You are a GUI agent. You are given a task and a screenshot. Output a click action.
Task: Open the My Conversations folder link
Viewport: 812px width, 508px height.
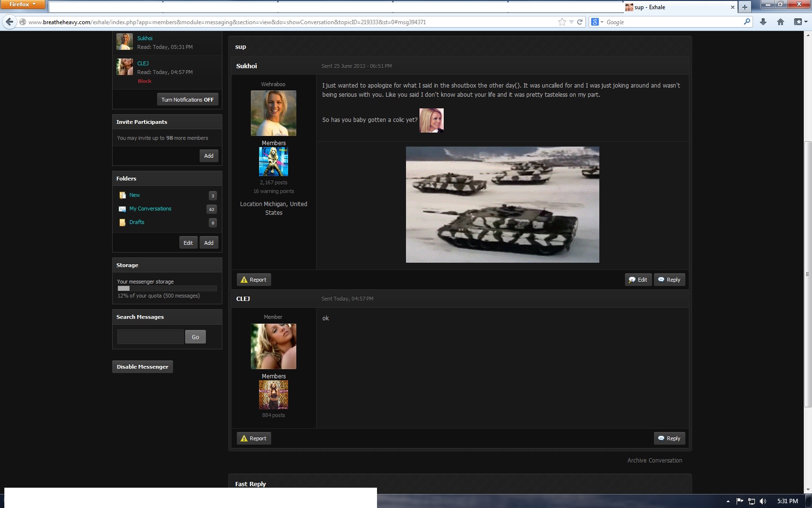[150, 209]
